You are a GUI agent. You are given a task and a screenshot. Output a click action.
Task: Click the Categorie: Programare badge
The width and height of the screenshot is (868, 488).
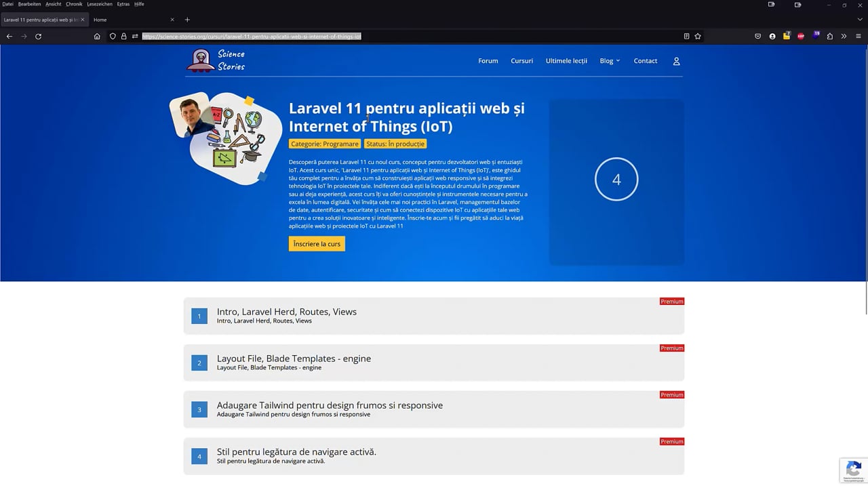click(325, 144)
